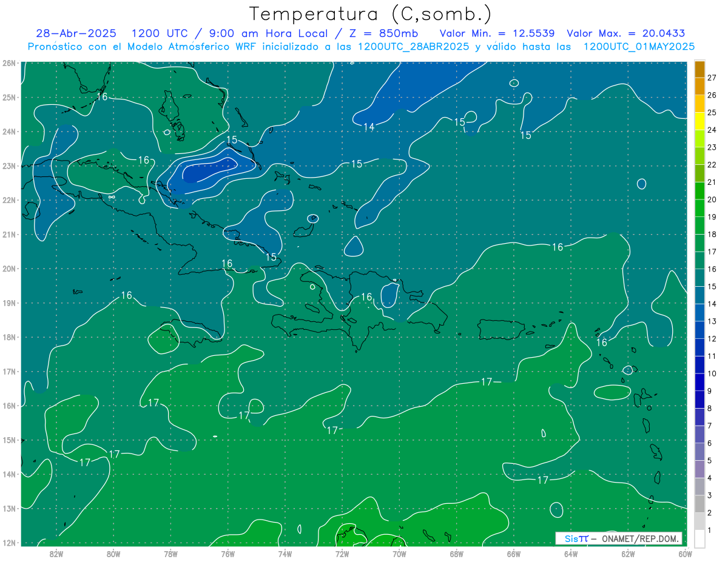Image resolution: width=728 pixels, height=562 pixels.
Task: Click the "26" color scale label
Action: (712, 95)
